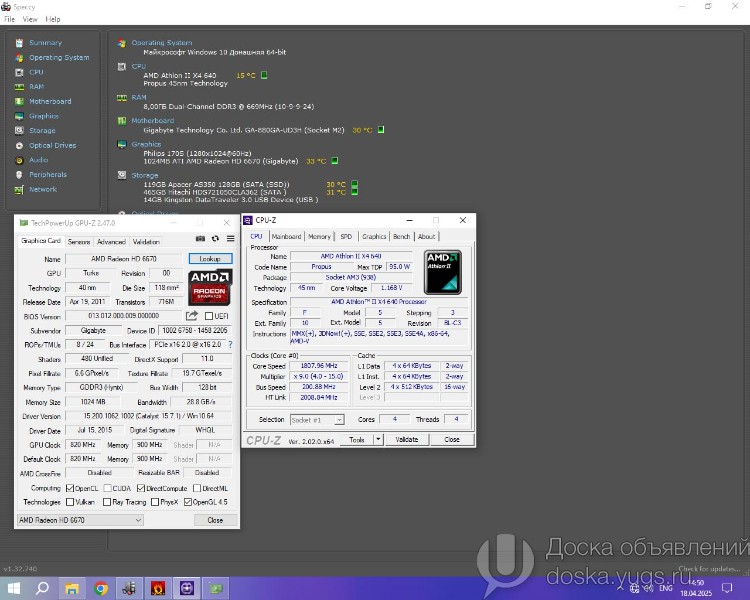Click the Summary clipboard icon in Speccy sidebar
Screen dimensions: 750x600
(19, 43)
